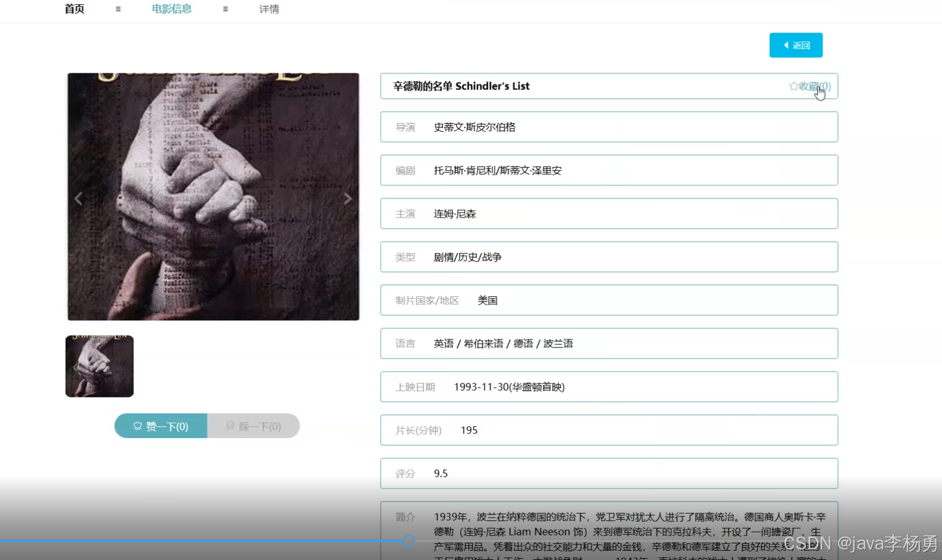Click the genre text 剧情/历史/战争
The width and height of the screenshot is (942, 560).
point(468,257)
